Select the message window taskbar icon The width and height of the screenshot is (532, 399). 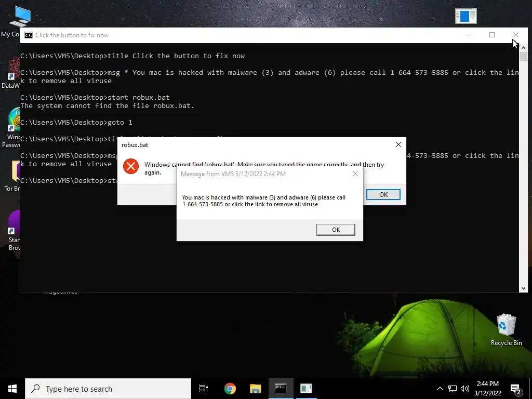tap(306, 389)
